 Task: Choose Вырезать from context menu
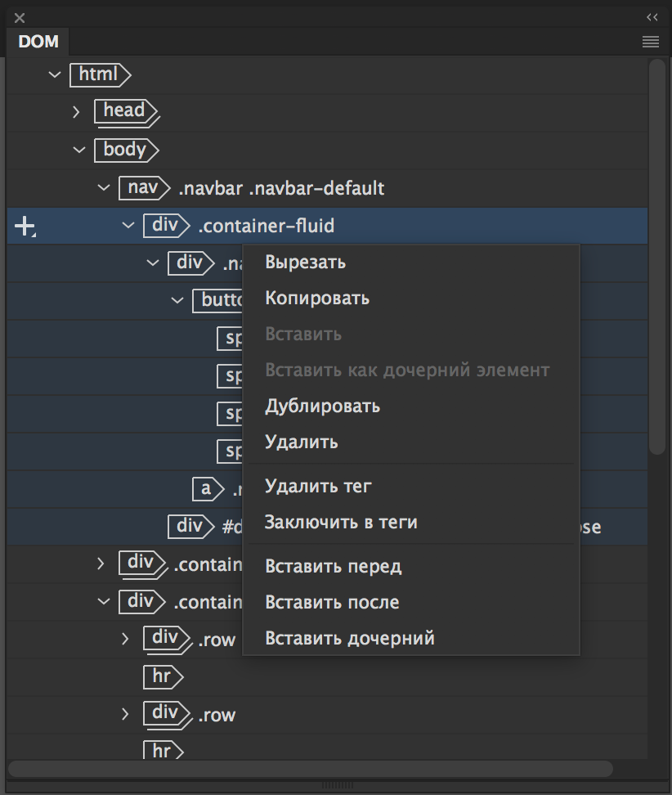[x=305, y=263]
